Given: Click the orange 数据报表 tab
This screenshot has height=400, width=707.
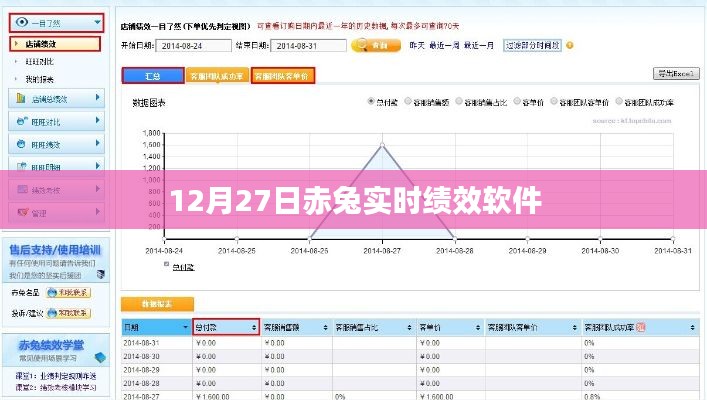Looking at the screenshot, I should [157, 304].
